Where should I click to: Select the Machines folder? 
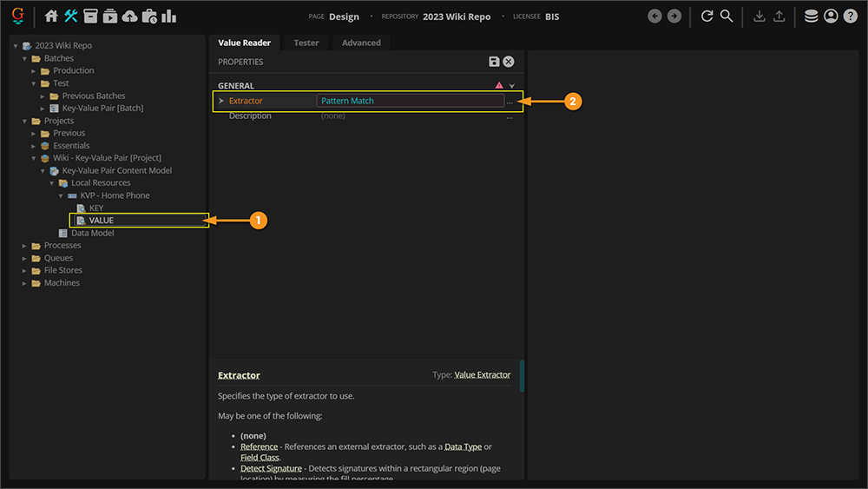pos(62,283)
